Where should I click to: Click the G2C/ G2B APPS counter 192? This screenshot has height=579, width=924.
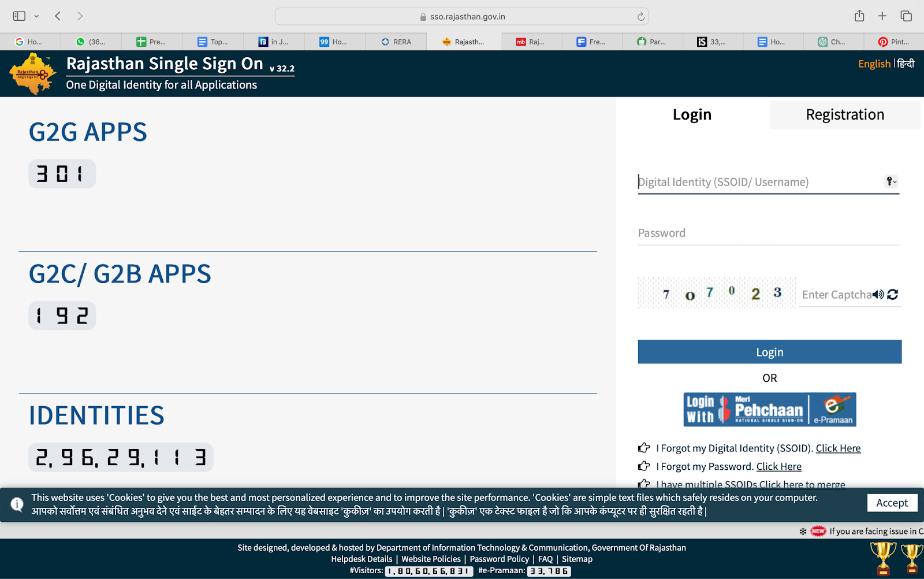click(62, 316)
